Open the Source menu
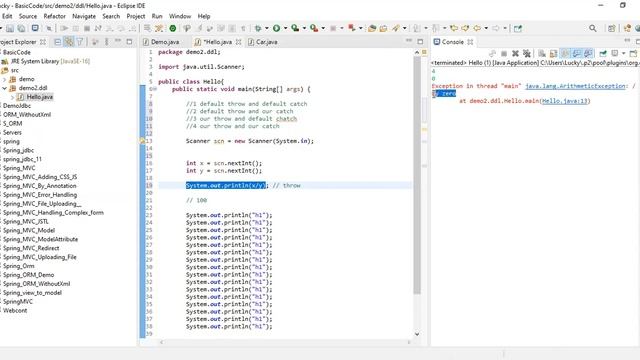Viewport: 640px width, 360px height. point(28,16)
